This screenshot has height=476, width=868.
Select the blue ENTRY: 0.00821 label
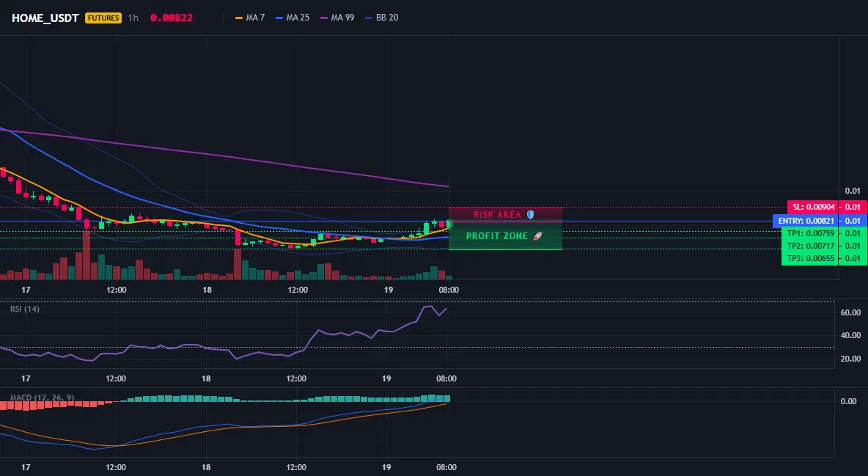[806, 221]
